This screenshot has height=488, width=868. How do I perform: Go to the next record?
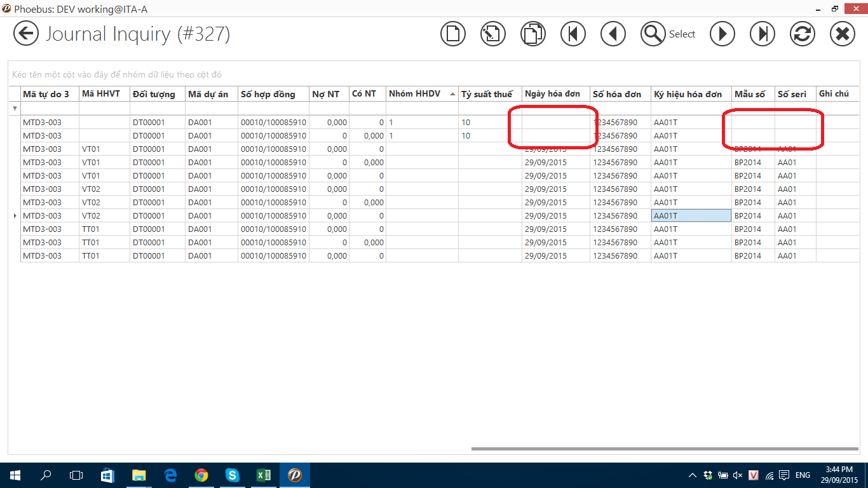click(722, 34)
